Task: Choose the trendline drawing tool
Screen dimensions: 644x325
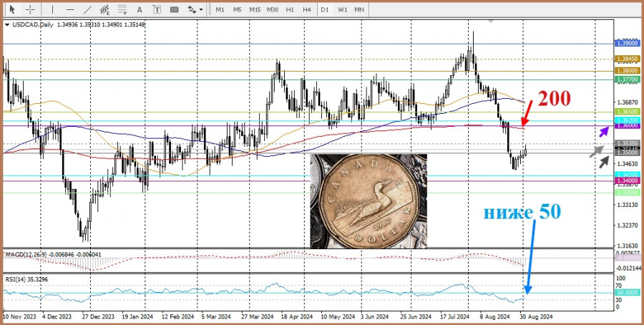Action: 87,9
